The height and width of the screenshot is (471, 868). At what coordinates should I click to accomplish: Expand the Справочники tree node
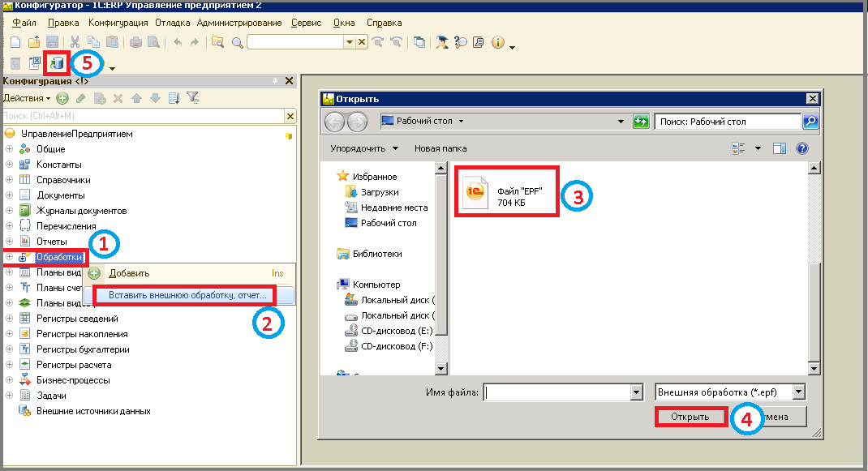(10, 179)
